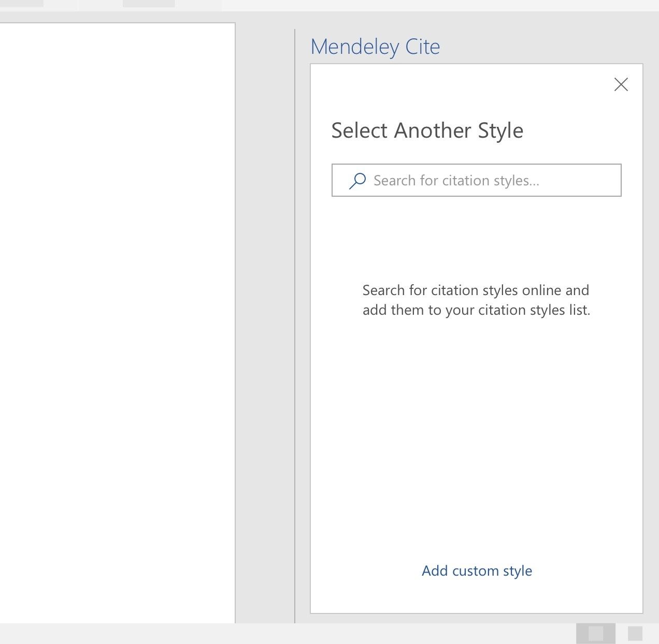
Task: Click the magnifying glass search icon
Action: pos(358,181)
